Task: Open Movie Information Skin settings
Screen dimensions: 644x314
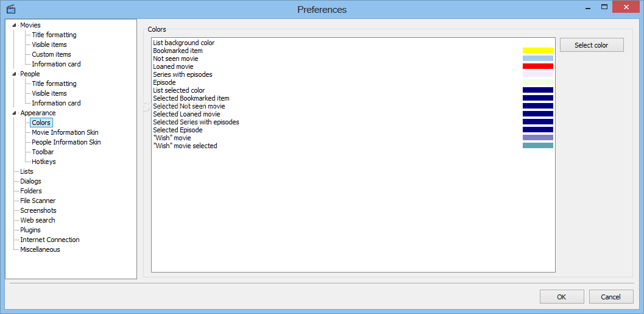Action: tap(65, 132)
